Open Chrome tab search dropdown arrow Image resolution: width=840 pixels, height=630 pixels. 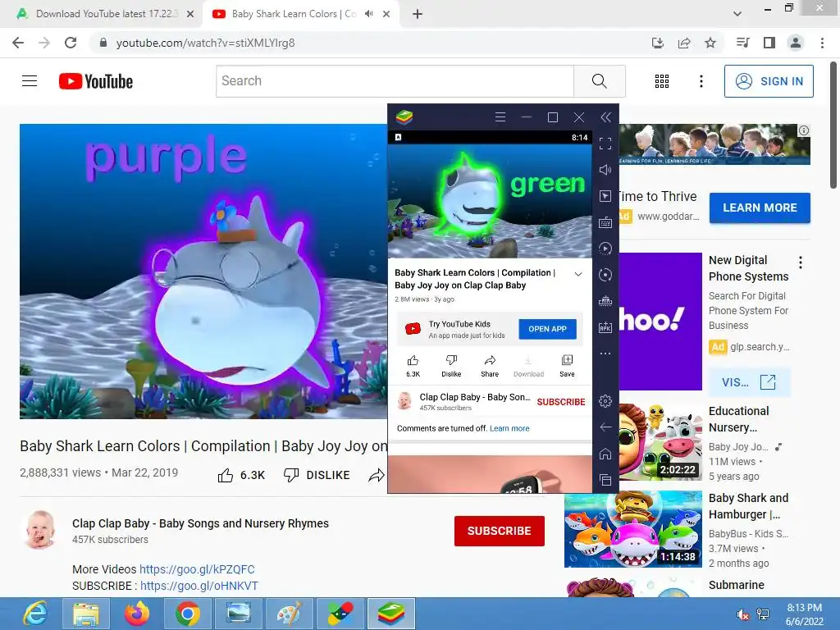click(x=737, y=14)
